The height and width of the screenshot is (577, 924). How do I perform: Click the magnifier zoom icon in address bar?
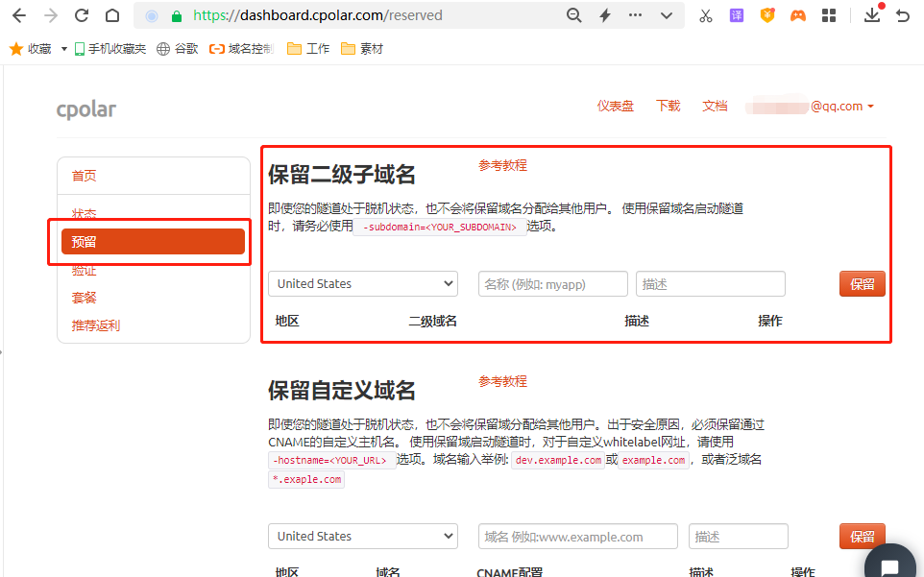(x=573, y=16)
